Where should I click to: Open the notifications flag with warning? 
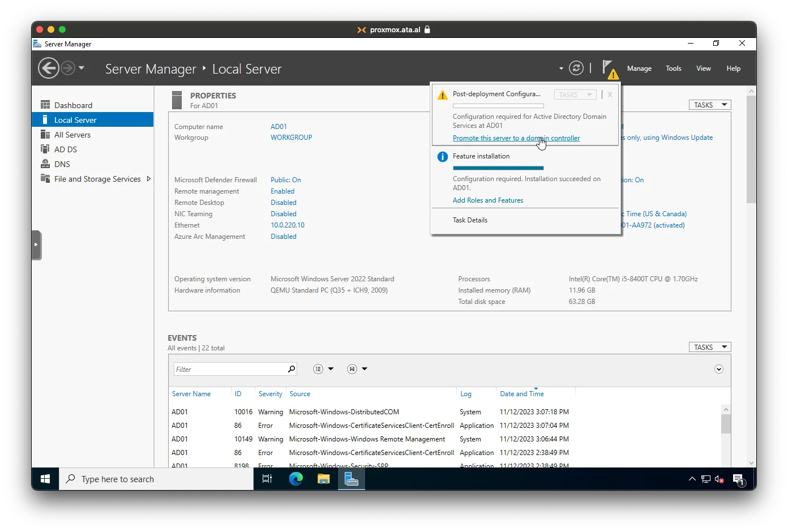coord(610,69)
